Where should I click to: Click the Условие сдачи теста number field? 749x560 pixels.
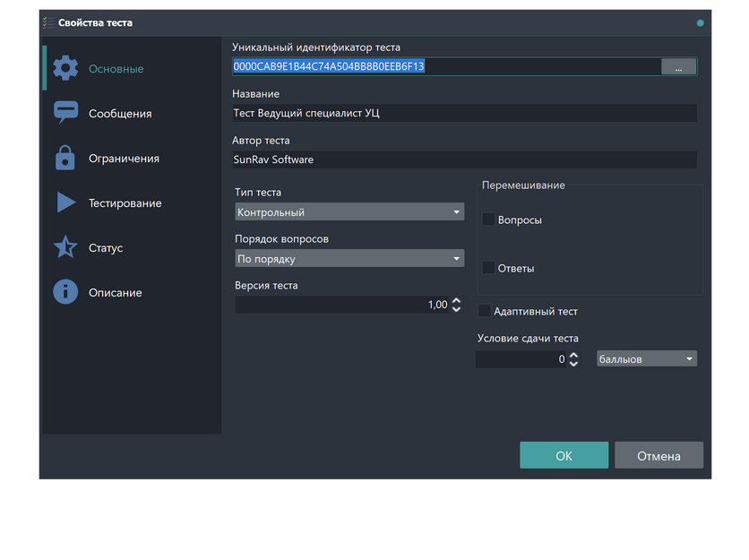[x=521, y=359]
